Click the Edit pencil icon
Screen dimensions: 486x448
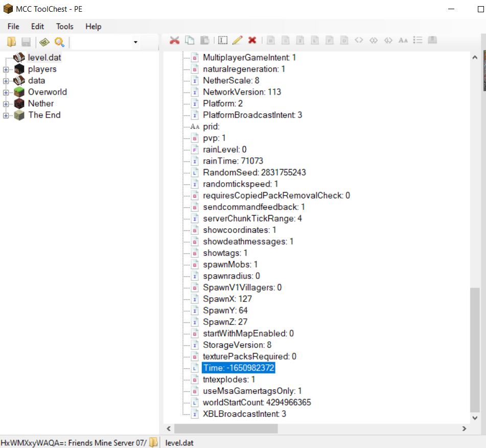238,40
